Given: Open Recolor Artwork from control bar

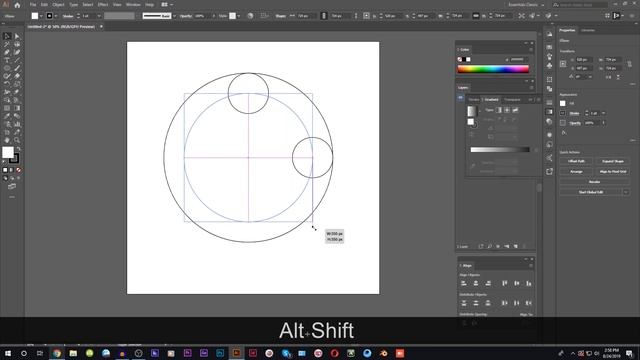Looking at the screenshot, I should 250,16.
